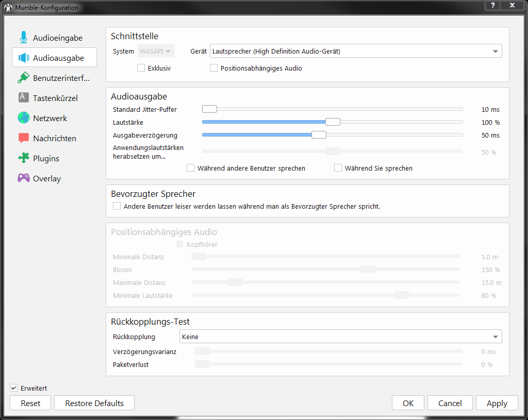The image size is (528, 420).
Task: Uncheck the Erweitert checkbox
Action: point(14,388)
